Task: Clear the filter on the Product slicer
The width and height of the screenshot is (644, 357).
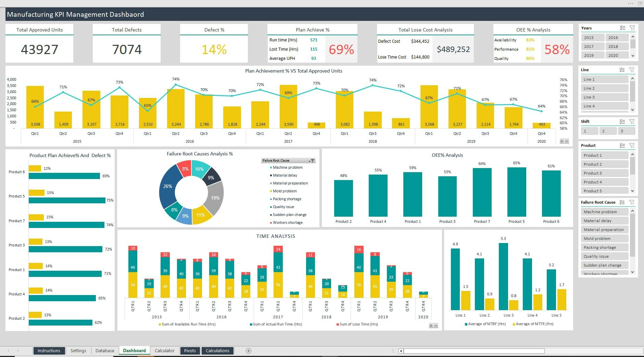Action: [x=632, y=145]
